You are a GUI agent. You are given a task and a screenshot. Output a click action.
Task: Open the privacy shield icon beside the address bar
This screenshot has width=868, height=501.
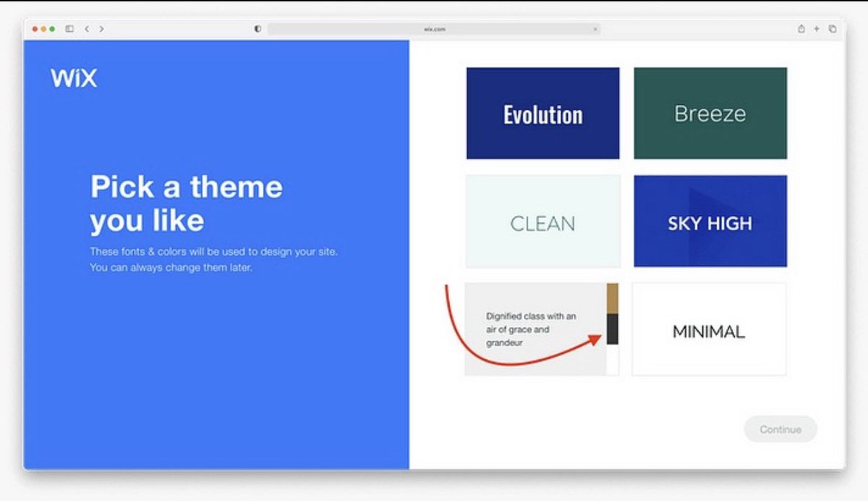[x=258, y=29]
